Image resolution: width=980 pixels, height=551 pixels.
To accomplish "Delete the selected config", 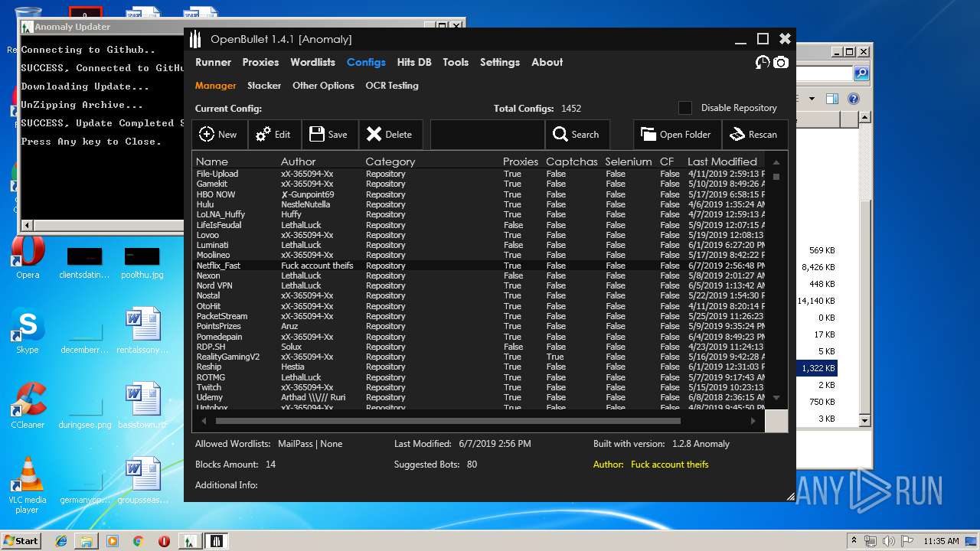I will point(390,135).
